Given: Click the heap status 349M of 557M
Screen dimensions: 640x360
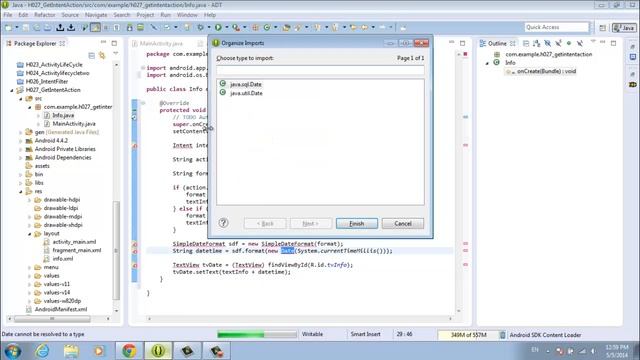Looking at the screenshot, I should pyautogui.click(x=469, y=335).
